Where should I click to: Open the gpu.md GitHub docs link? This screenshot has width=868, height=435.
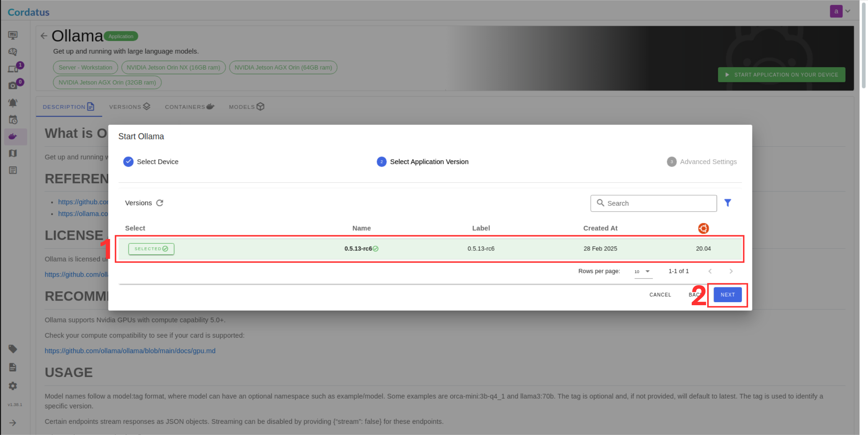click(130, 351)
